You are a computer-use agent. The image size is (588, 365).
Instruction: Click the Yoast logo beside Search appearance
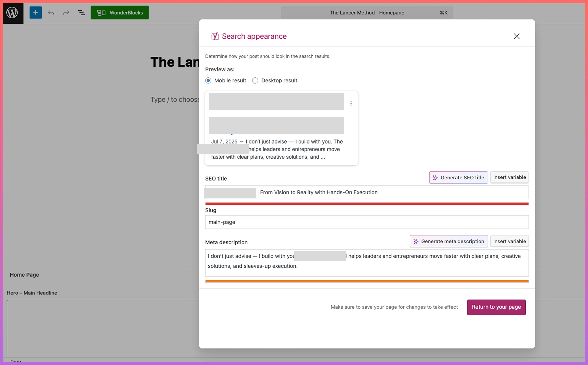pos(215,36)
